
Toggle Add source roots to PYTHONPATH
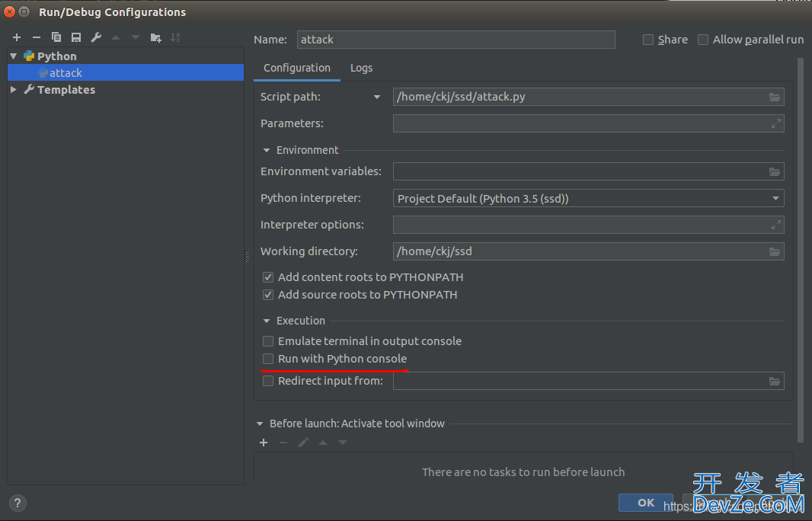pyautogui.click(x=267, y=296)
